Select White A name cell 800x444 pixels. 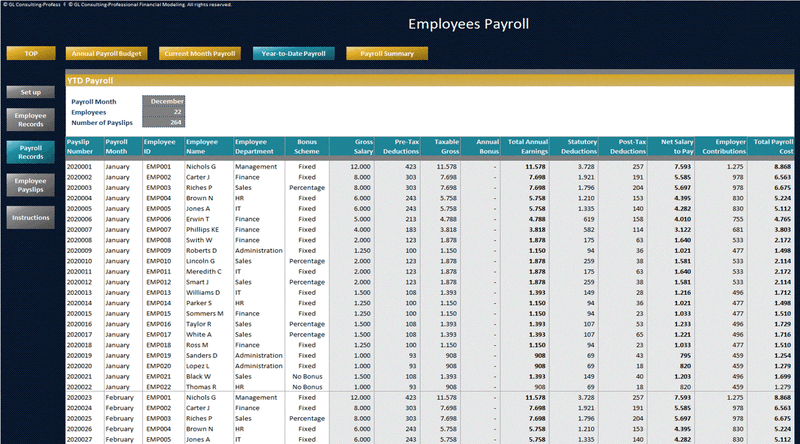coord(198,334)
